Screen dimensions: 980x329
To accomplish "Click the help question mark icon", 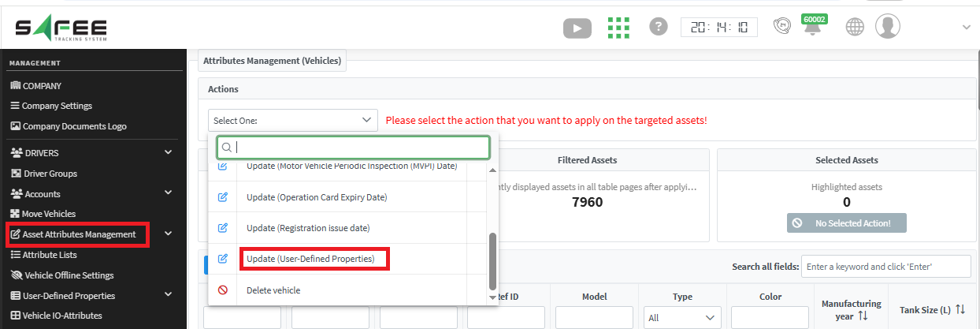I will [659, 26].
